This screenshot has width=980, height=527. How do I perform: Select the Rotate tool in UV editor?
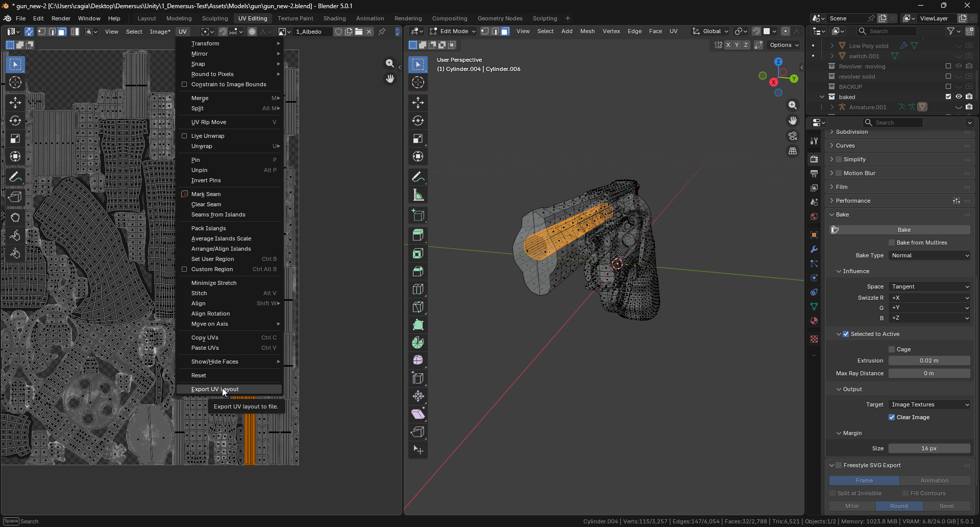pos(15,121)
